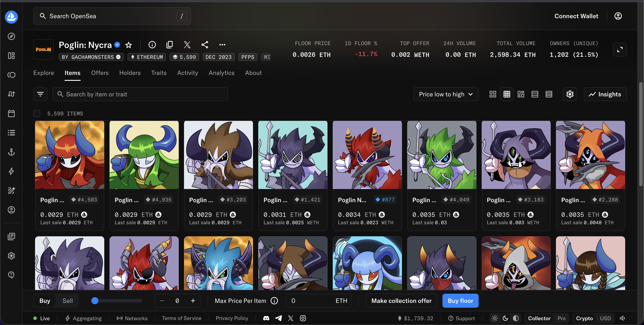The image size is (644, 325).
Task: Open the sidebar list icon
Action: tap(11, 133)
